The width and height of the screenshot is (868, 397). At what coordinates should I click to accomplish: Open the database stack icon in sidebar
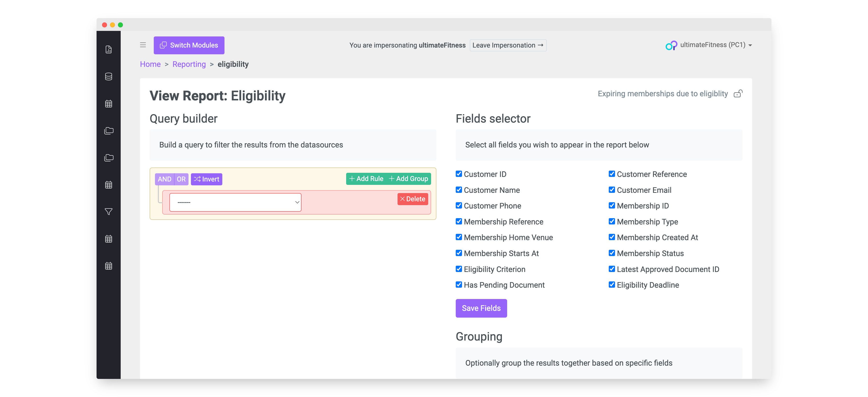point(109,77)
